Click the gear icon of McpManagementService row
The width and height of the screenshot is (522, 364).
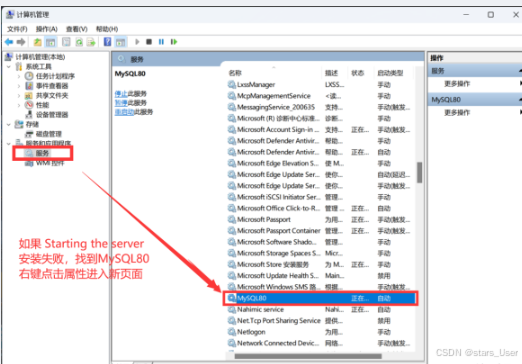pos(232,96)
